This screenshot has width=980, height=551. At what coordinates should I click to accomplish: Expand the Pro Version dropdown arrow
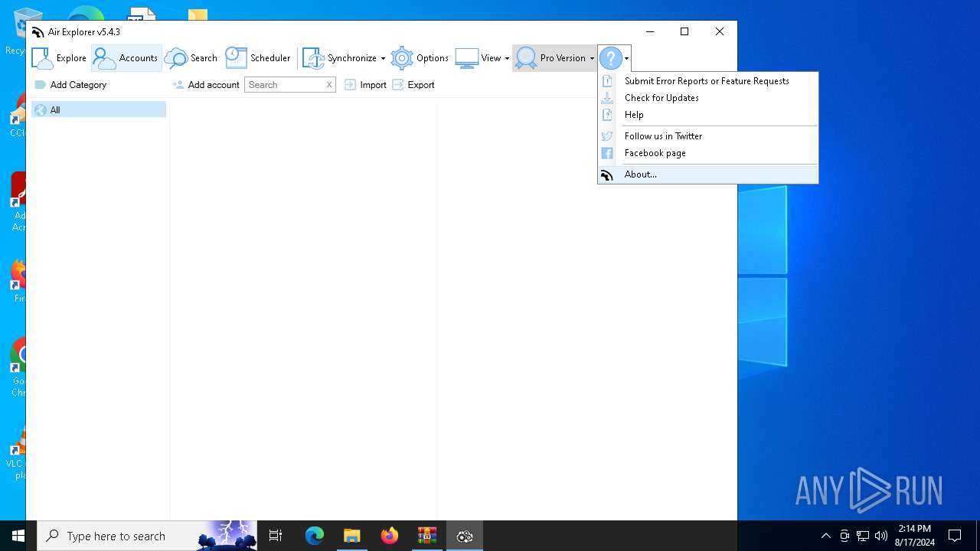click(x=592, y=58)
